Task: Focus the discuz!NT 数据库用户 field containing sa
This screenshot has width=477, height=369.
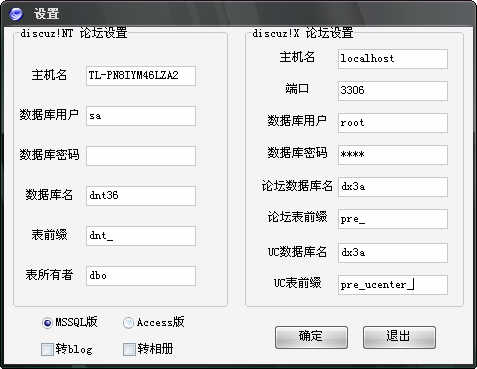Action: click(141, 116)
